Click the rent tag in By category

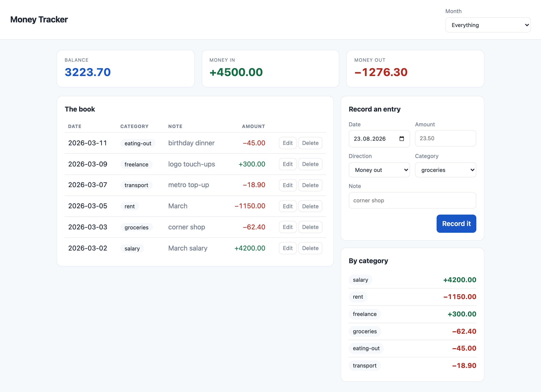pyautogui.click(x=358, y=297)
